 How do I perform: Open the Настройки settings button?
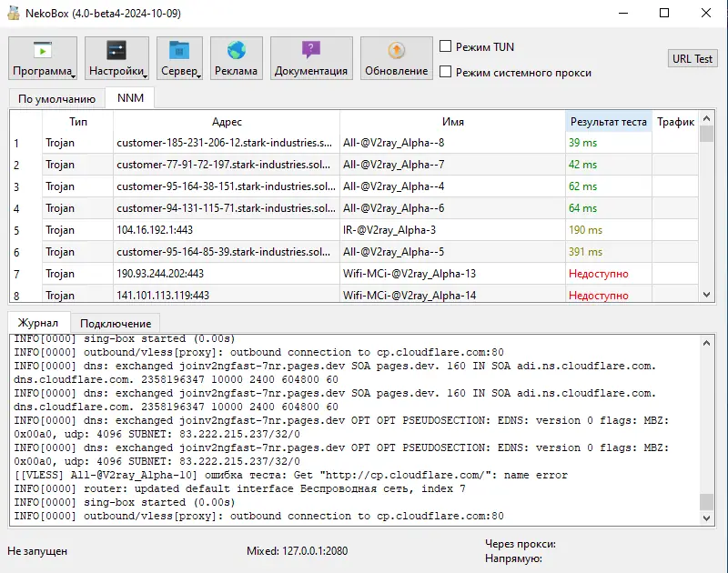click(x=116, y=58)
